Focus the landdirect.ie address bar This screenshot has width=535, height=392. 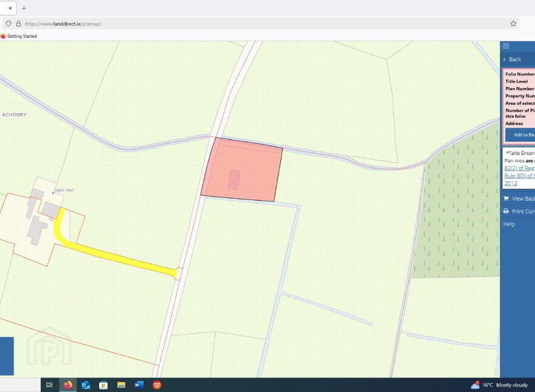click(261, 24)
